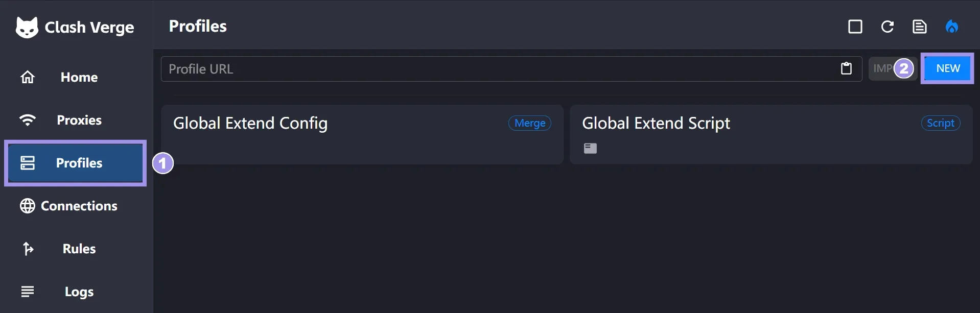Viewport: 980px width, 313px height.
Task: Open the Connections page
Action: pyautogui.click(x=76, y=206)
